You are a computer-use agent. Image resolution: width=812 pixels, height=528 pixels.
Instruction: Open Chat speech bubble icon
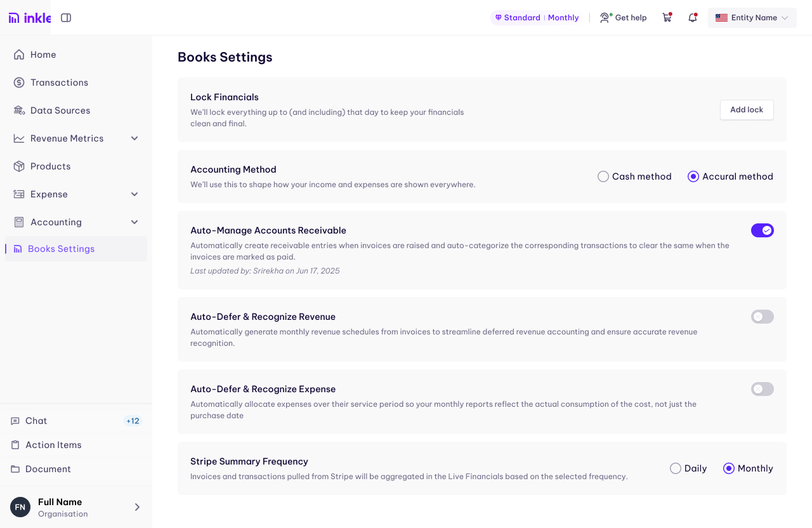point(15,421)
